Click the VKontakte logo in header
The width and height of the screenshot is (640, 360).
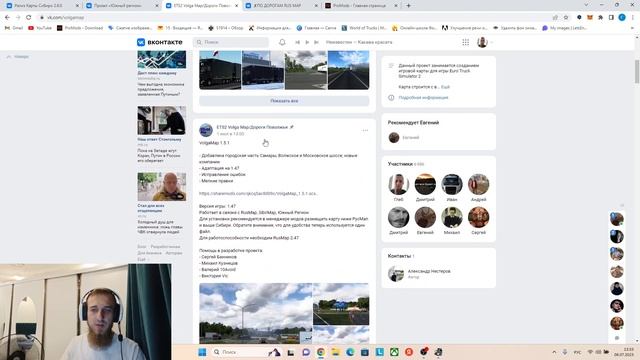(x=160, y=42)
